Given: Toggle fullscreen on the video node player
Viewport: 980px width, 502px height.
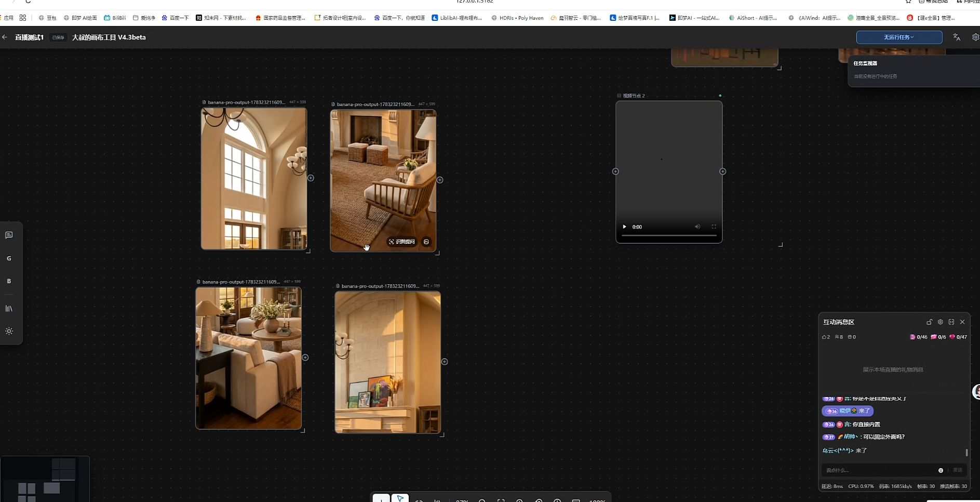Looking at the screenshot, I should click(714, 227).
